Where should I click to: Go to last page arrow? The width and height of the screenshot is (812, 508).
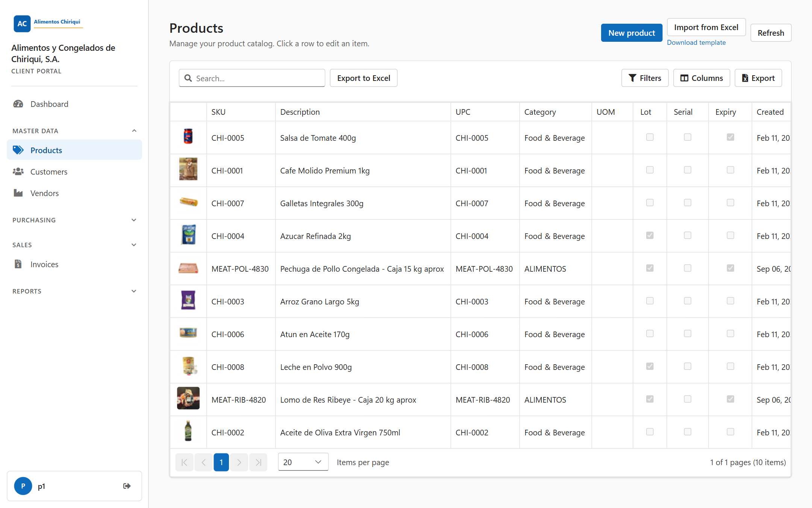point(258,462)
